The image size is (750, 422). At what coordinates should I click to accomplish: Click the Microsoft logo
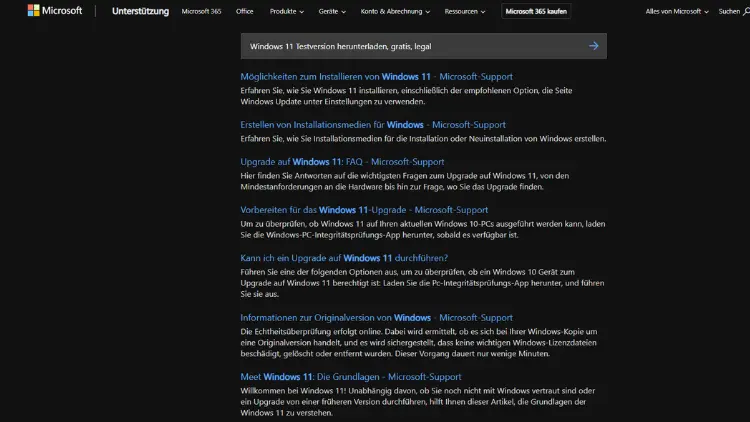coord(55,11)
